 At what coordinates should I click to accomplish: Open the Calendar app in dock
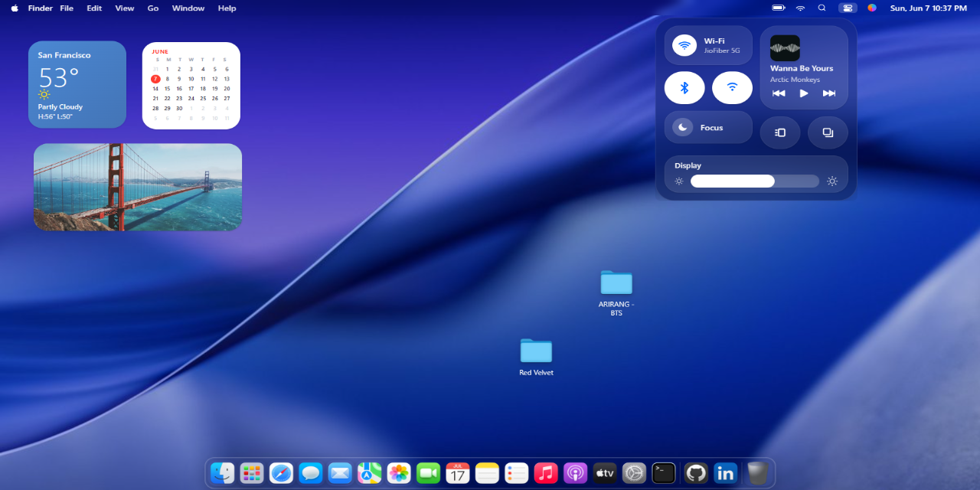tap(458, 473)
